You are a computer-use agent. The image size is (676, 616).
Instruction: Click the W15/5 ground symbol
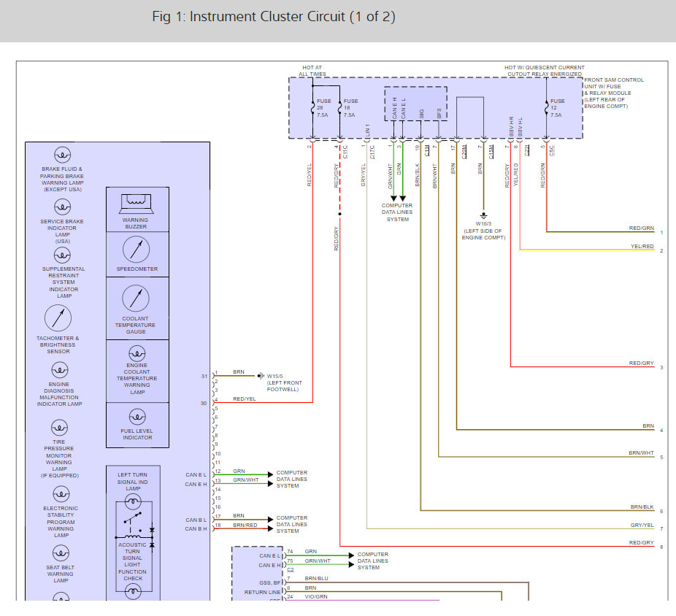(261, 376)
